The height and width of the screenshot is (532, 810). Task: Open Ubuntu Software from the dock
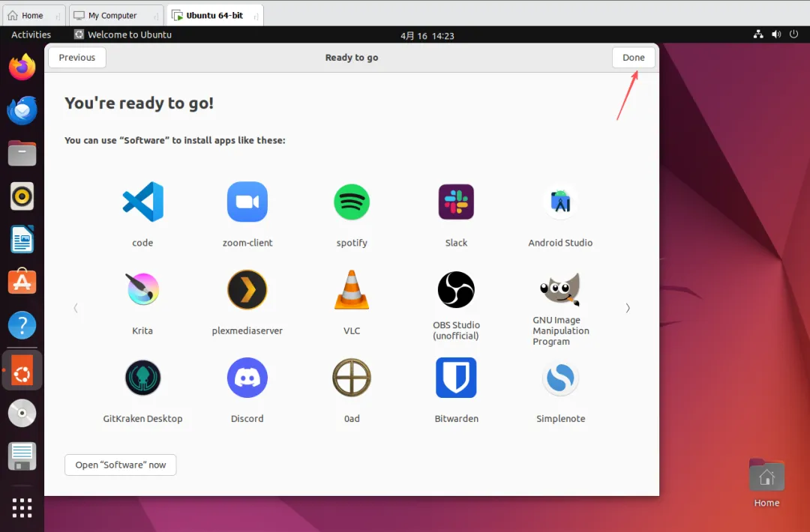[22, 282]
